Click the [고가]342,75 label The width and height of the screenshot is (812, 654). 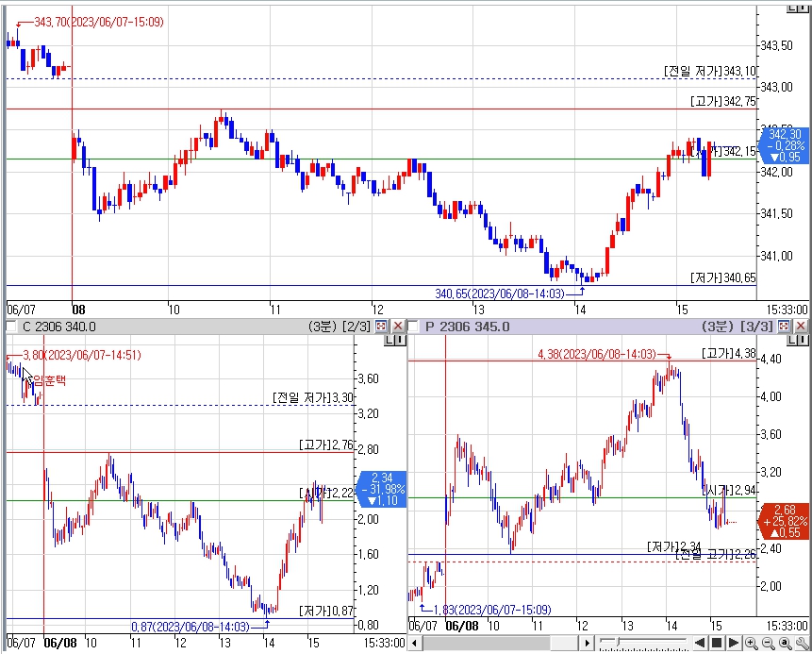point(723,101)
